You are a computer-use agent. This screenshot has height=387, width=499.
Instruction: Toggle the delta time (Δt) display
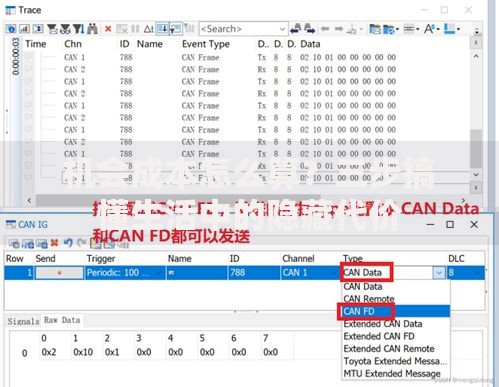pyautogui.click(x=148, y=29)
